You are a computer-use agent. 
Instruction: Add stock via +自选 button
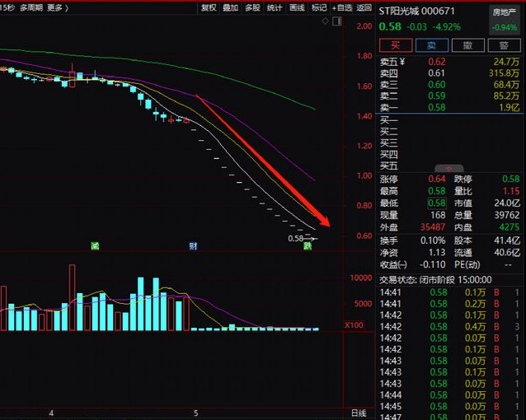pyautogui.click(x=342, y=7)
